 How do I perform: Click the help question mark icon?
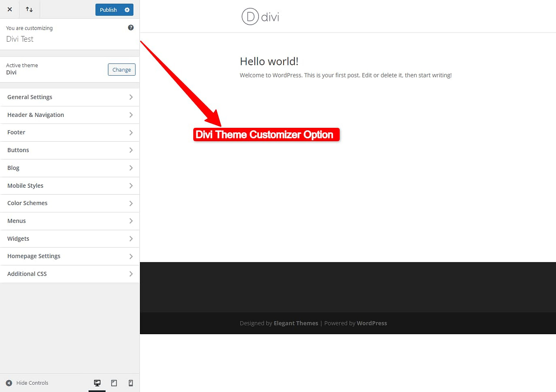(x=130, y=27)
